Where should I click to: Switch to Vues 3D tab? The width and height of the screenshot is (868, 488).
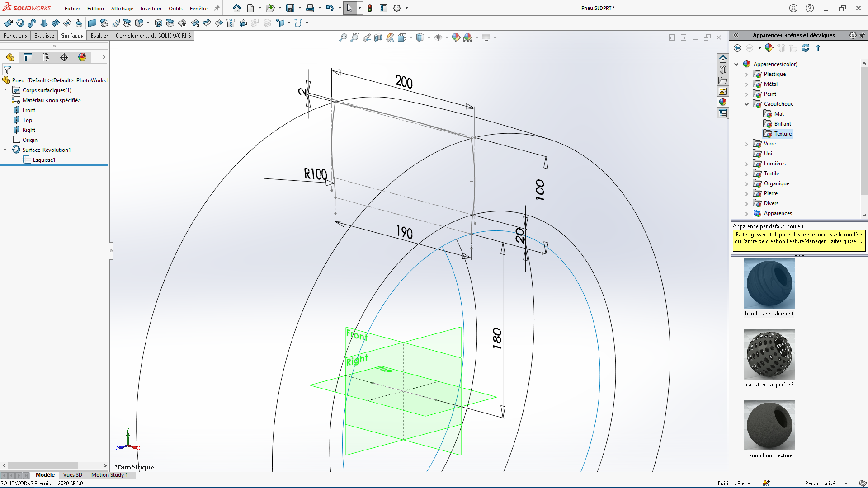[72, 475]
